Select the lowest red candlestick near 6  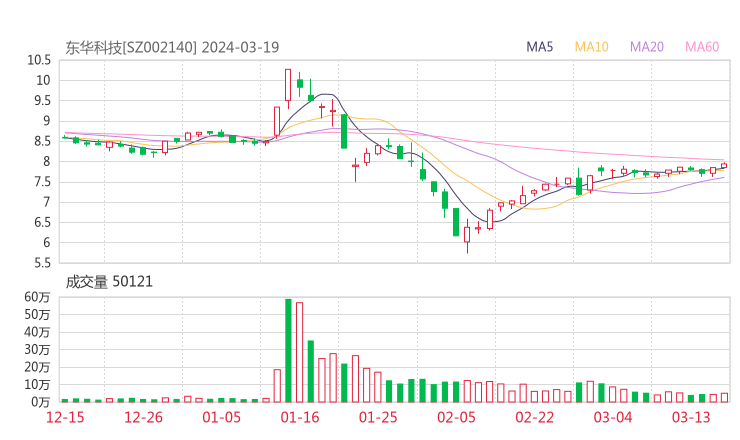[467, 235]
